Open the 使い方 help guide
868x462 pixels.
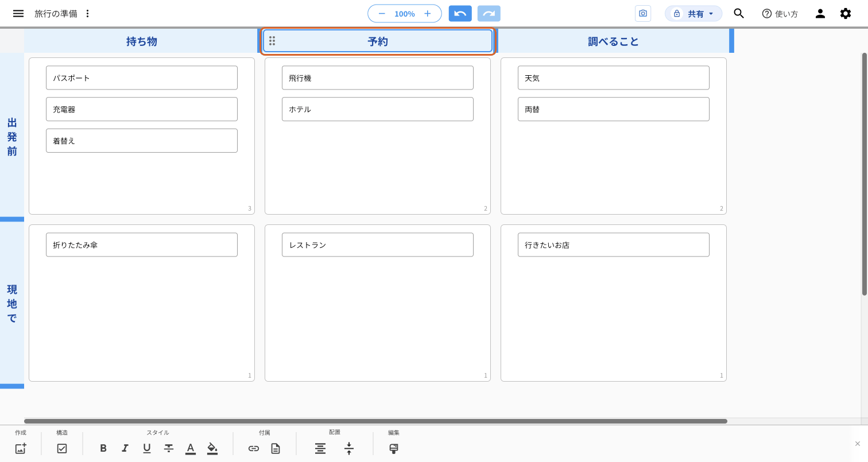(780, 13)
